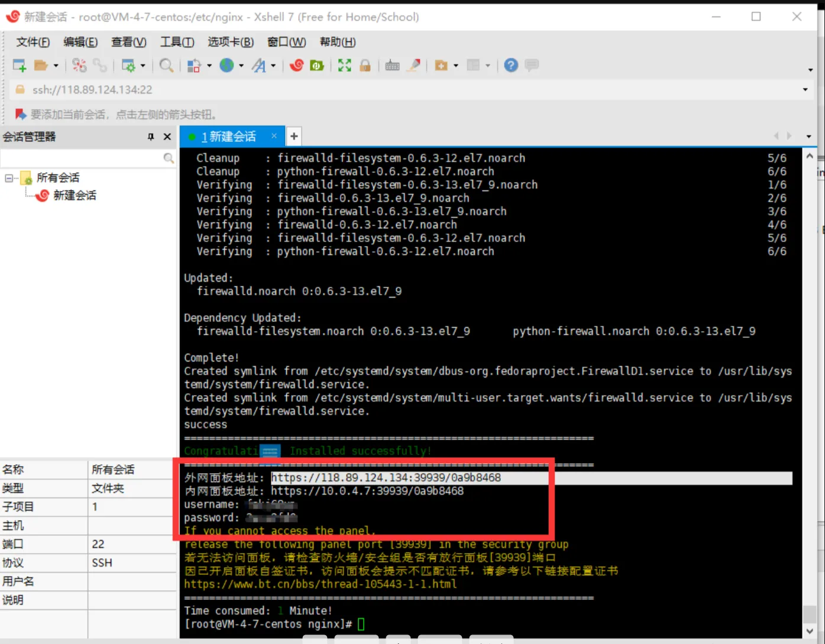The width and height of the screenshot is (825, 644).
Task: Select the 所有会话 folder in the tree
Action: 57,178
